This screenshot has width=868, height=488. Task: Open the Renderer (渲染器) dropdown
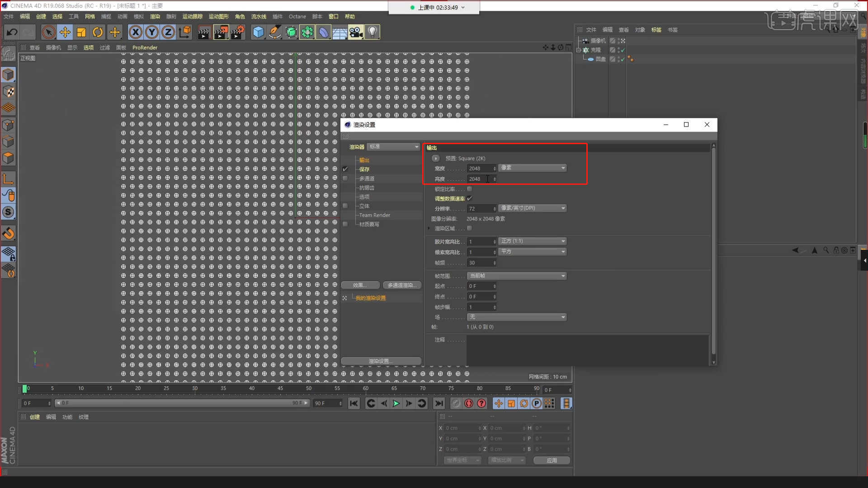click(x=394, y=146)
